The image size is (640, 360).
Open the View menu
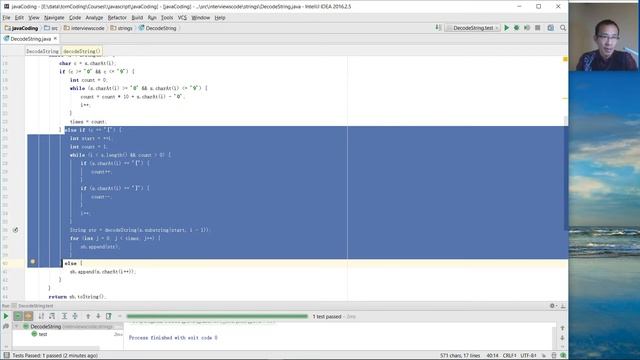tap(34, 18)
